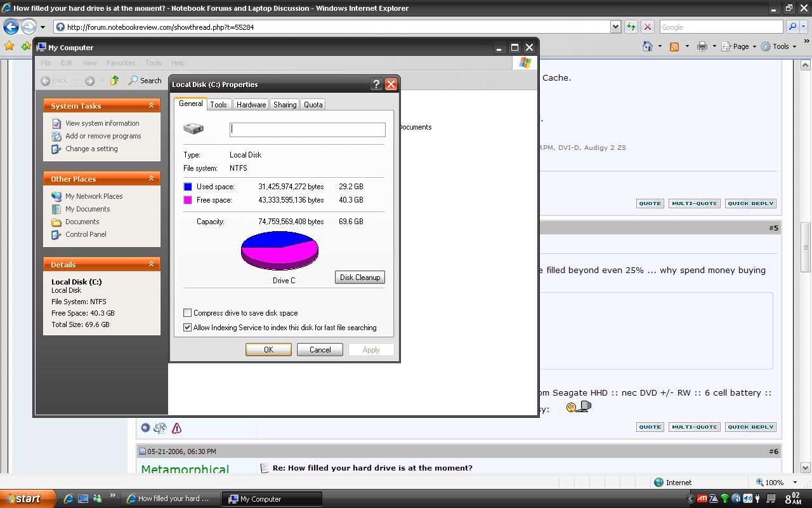Viewport: 812px width, 508px height.
Task: Click the green wireless signal tray icon
Action: point(724,498)
